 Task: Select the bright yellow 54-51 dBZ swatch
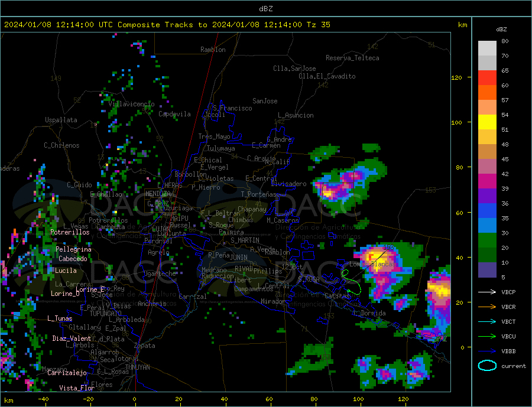[x=487, y=122]
